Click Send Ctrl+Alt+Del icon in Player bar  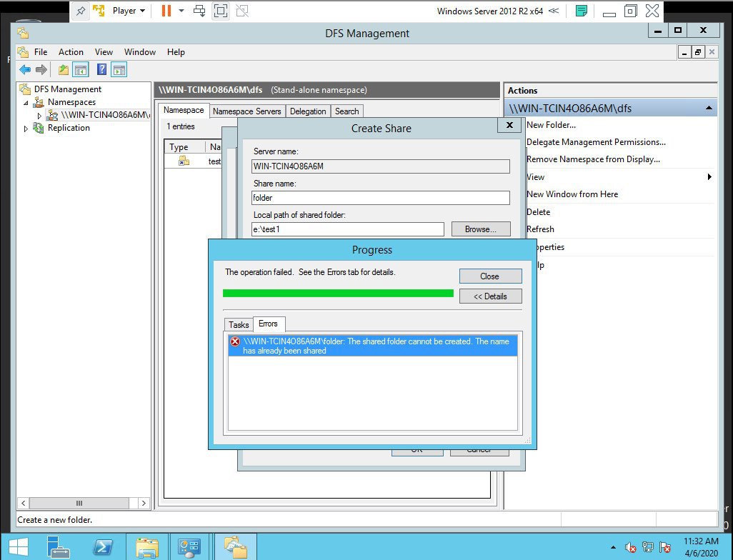point(199,11)
